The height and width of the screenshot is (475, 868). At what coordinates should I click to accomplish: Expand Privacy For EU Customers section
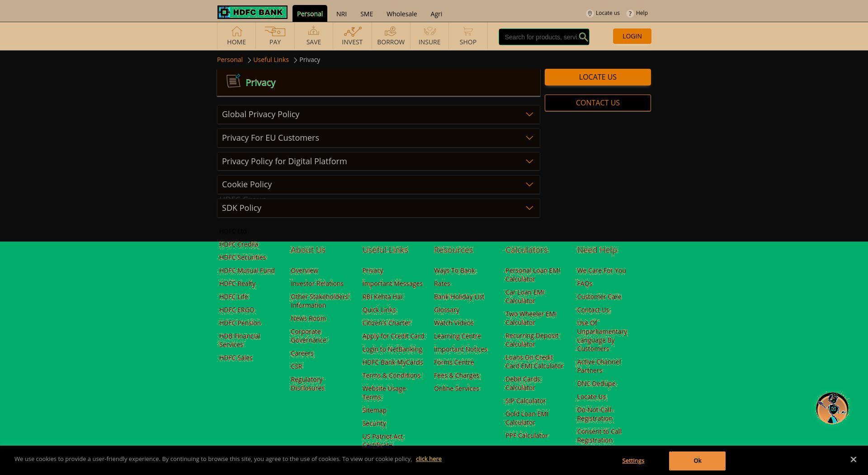pyautogui.click(x=378, y=138)
